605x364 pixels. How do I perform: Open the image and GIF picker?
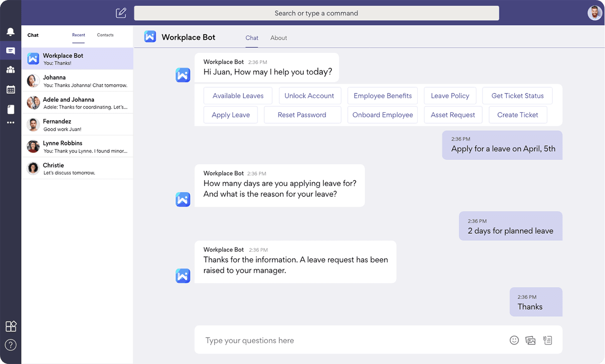(x=530, y=340)
